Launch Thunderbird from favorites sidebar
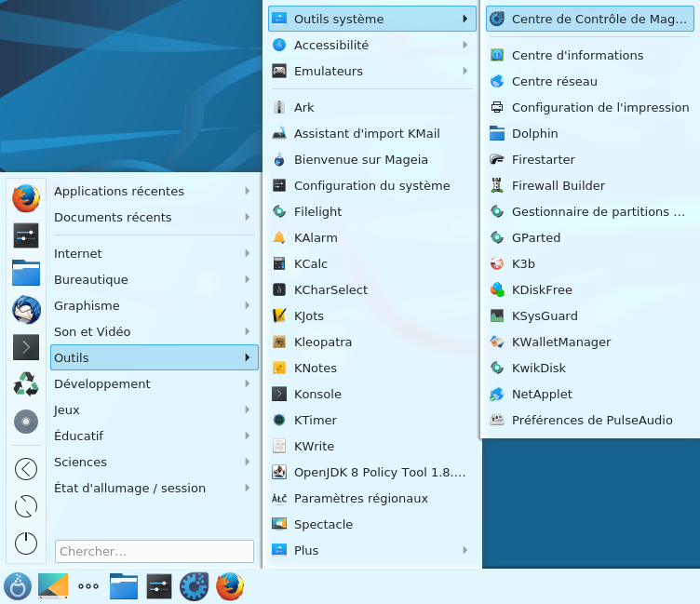Viewport: 700px width, 604px height. [x=26, y=309]
